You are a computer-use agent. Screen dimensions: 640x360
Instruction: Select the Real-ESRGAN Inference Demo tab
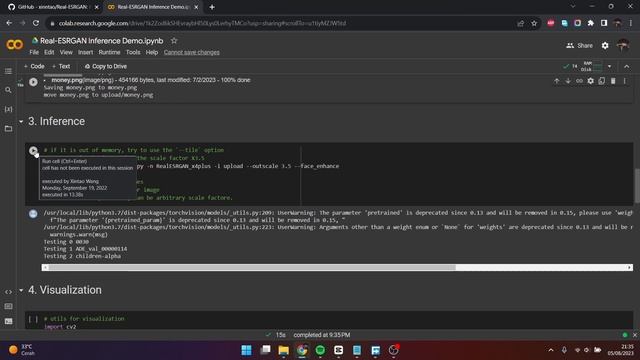pyautogui.click(x=152, y=7)
